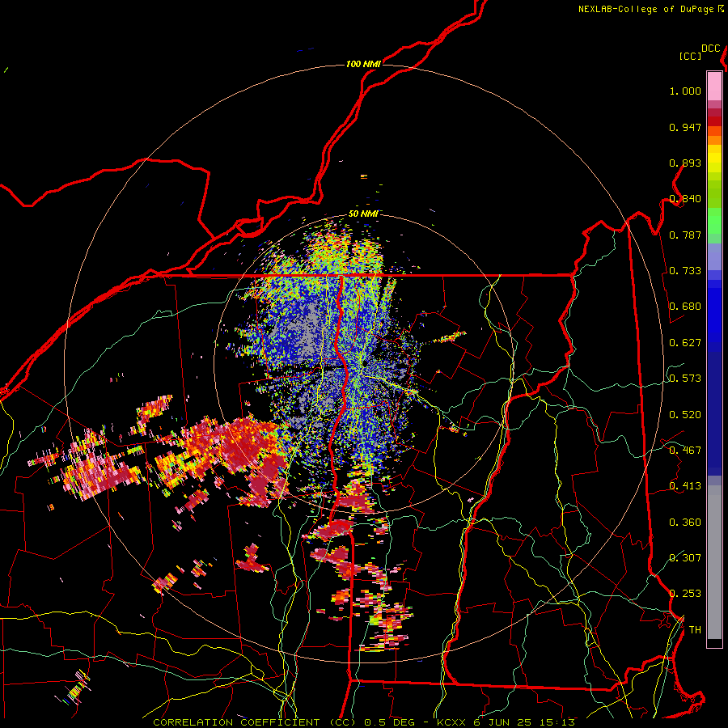
Task: Click the 50 NMI range ring label
Action: point(363,214)
